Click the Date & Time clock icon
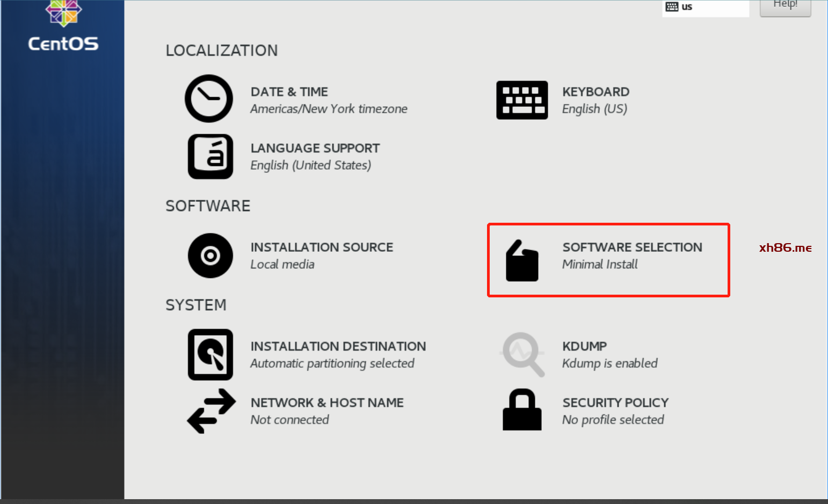The height and width of the screenshot is (504, 828). 209,99
